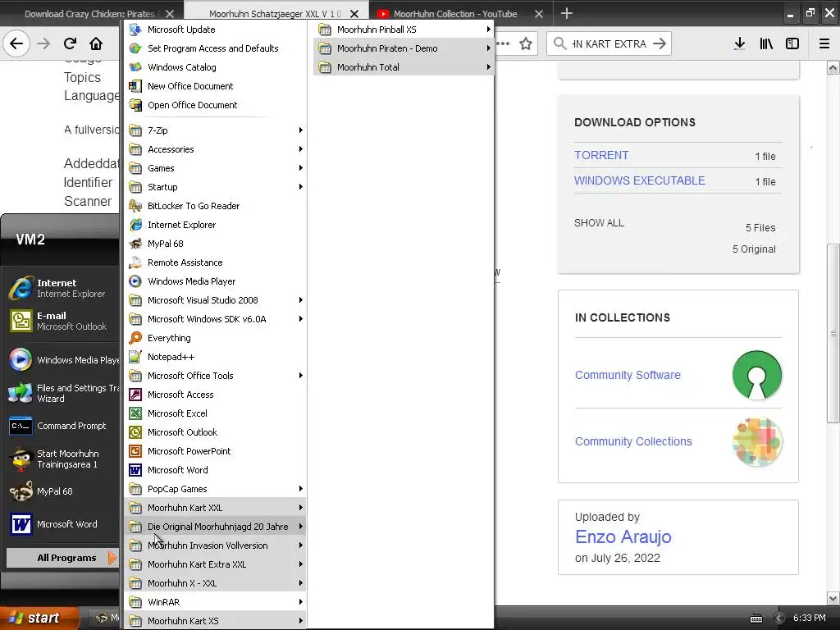
Task: Launch Notepad++ from programs list
Action: tap(215, 357)
